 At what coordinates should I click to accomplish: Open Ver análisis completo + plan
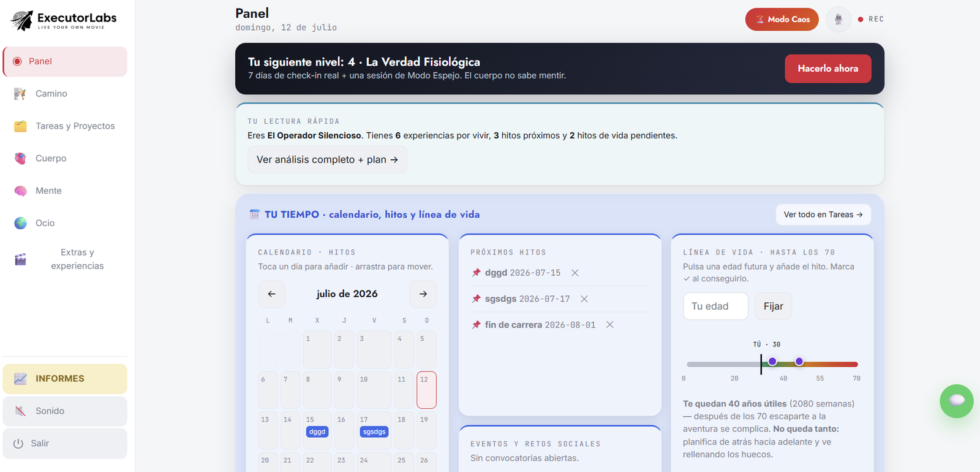click(327, 159)
